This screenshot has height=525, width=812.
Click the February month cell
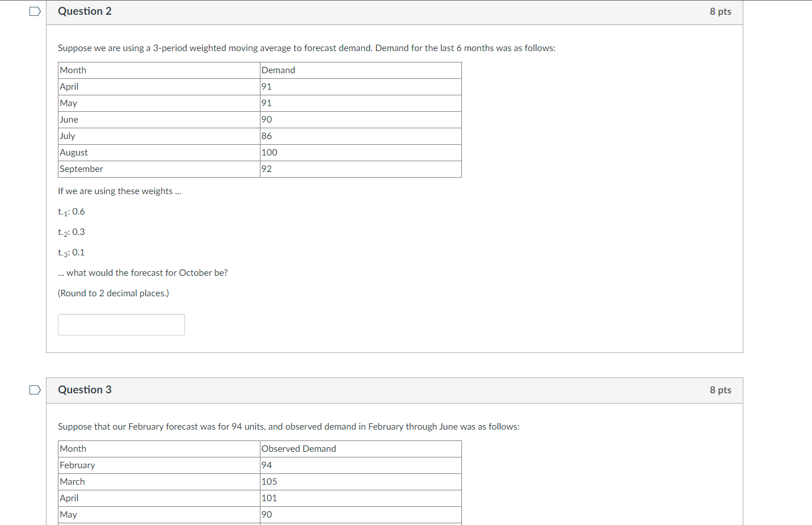click(159, 465)
